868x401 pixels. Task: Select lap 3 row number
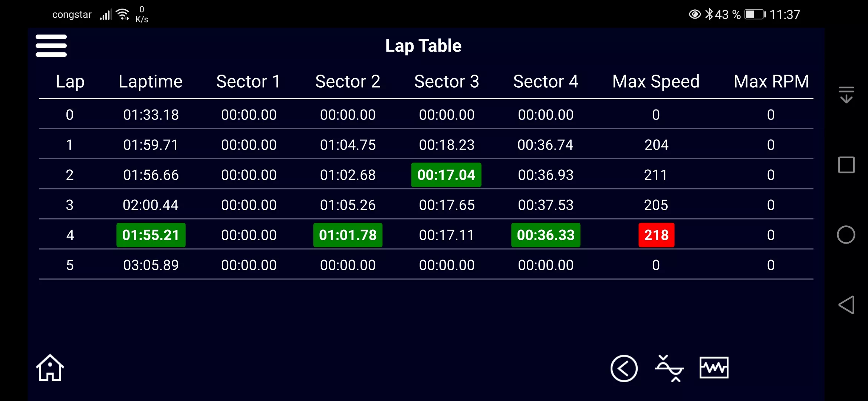click(x=70, y=205)
